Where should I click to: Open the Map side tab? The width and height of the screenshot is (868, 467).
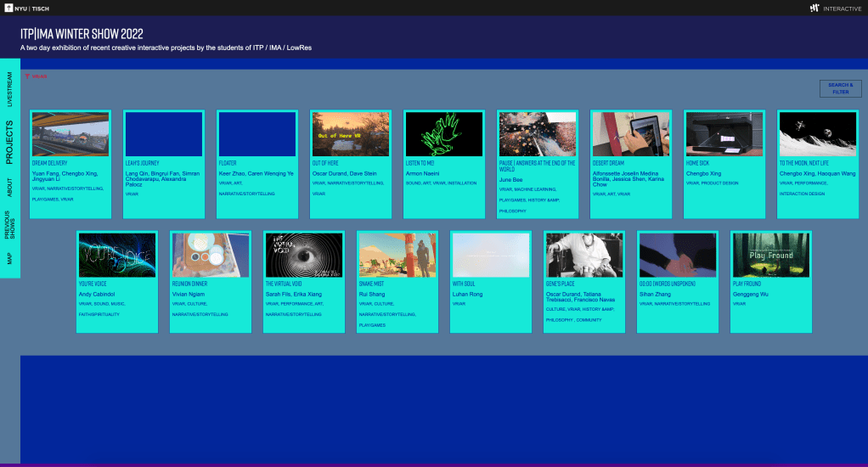click(10, 259)
